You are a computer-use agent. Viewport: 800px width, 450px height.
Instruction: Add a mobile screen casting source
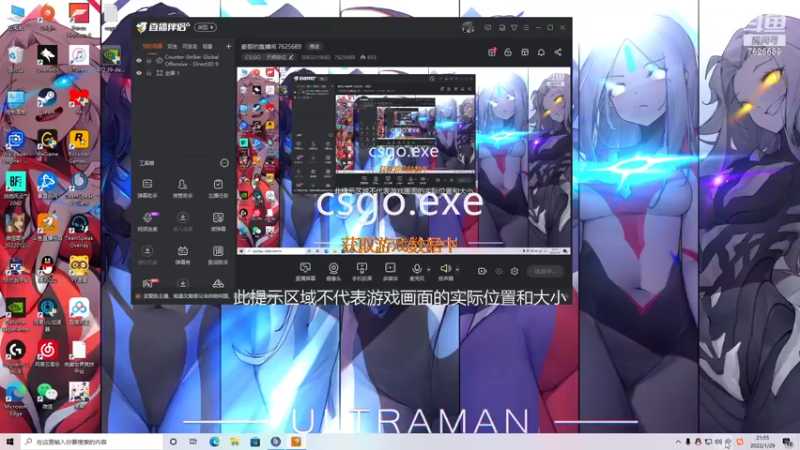362,271
